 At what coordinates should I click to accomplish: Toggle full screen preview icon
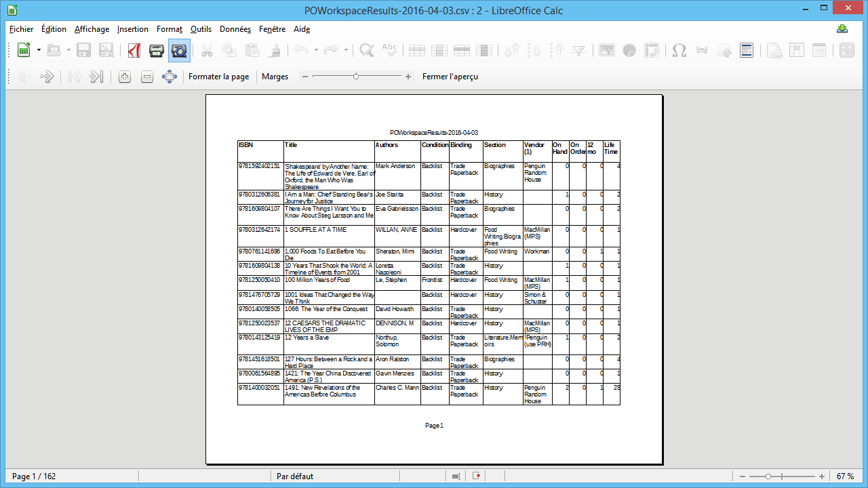(170, 77)
